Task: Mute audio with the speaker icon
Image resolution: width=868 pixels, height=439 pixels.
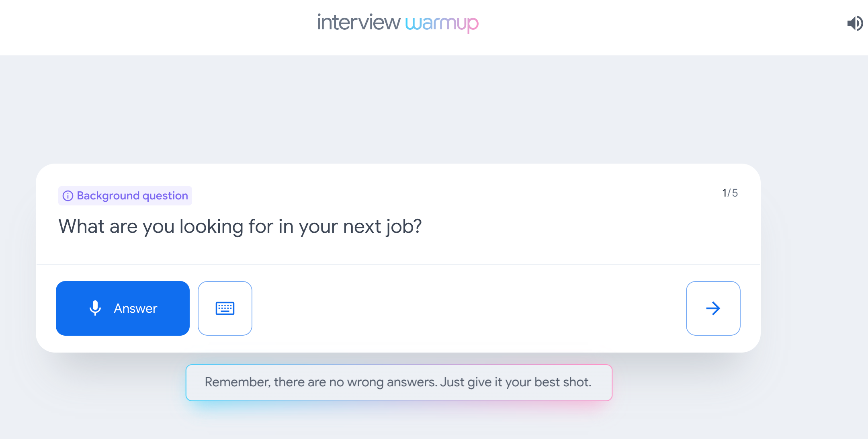Action: [x=855, y=23]
